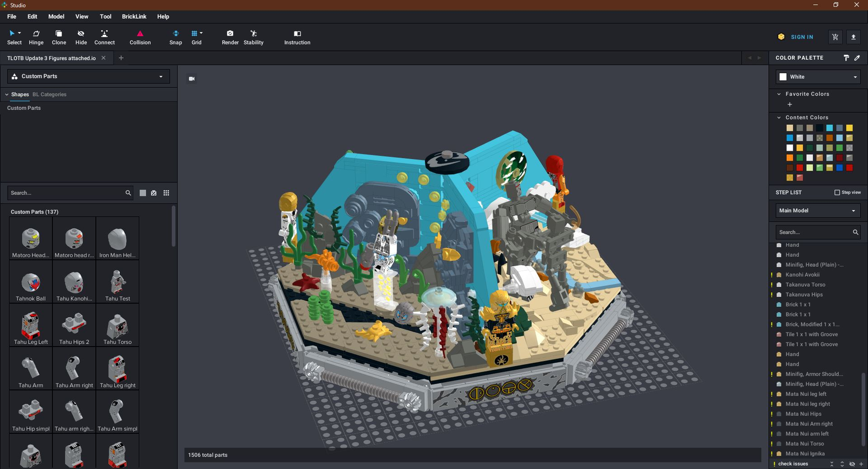This screenshot has width=868, height=469.
Task: Select Mata Nui Ignika in step list
Action: click(x=805, y=454)
